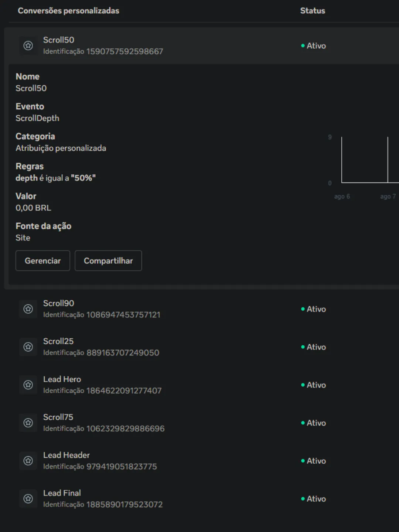Click ID 1086947453757121
Image resolution: width=399 pixels, height=532 pixels.
[123, 315]
